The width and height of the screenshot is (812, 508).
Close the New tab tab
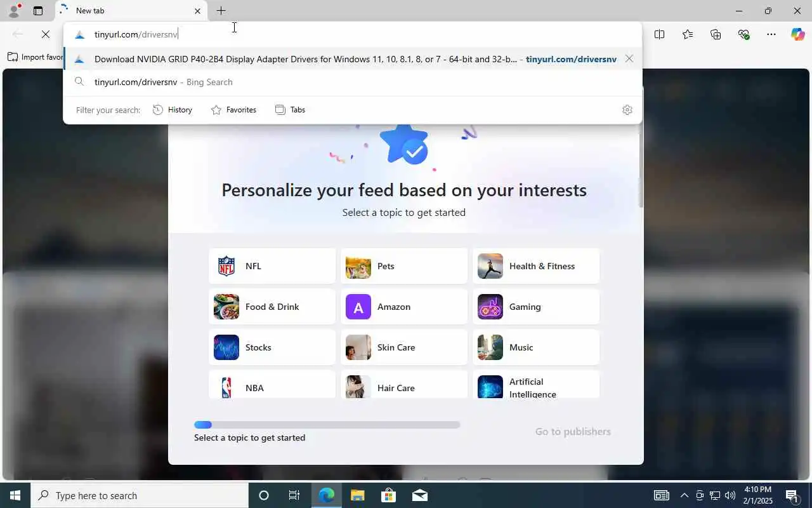click(x=197, y=11)
